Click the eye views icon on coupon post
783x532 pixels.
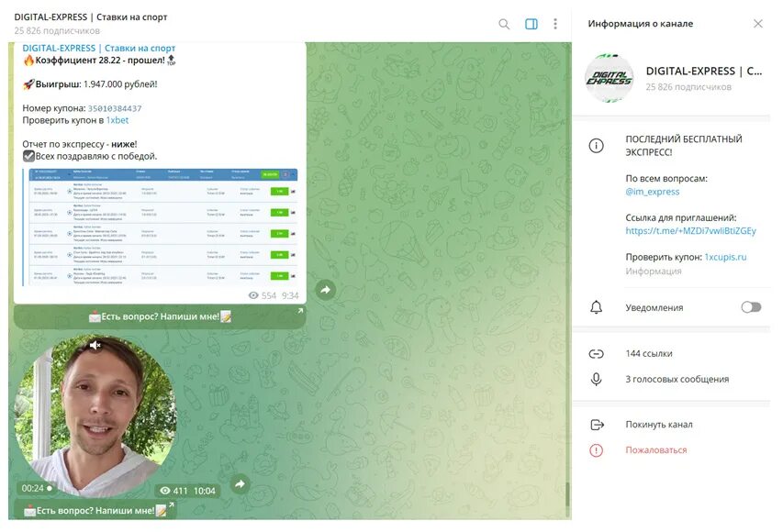[x=253, y=295]
